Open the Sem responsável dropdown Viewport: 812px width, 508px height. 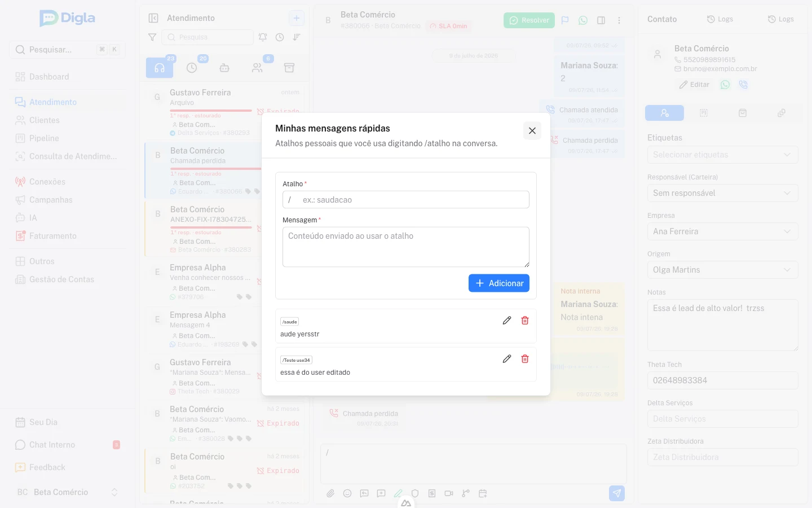723,193
